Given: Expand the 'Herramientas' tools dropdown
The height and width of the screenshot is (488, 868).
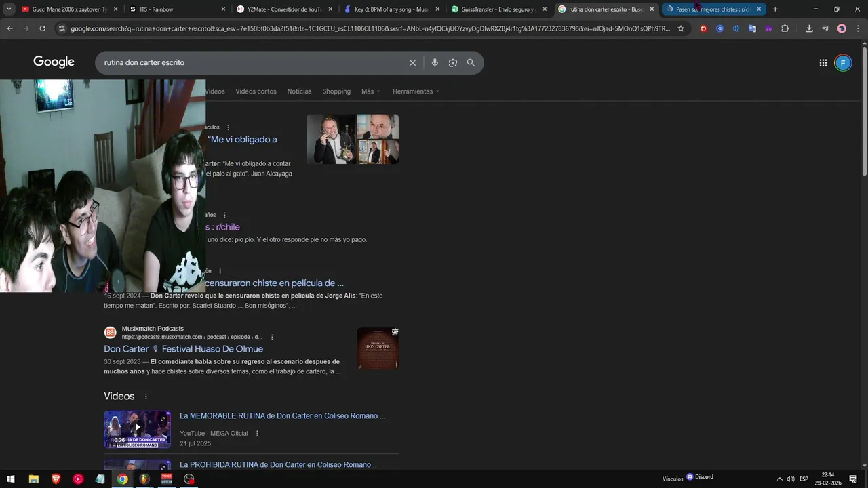Looking at the screenshot, I should click(x=416, y=91).
